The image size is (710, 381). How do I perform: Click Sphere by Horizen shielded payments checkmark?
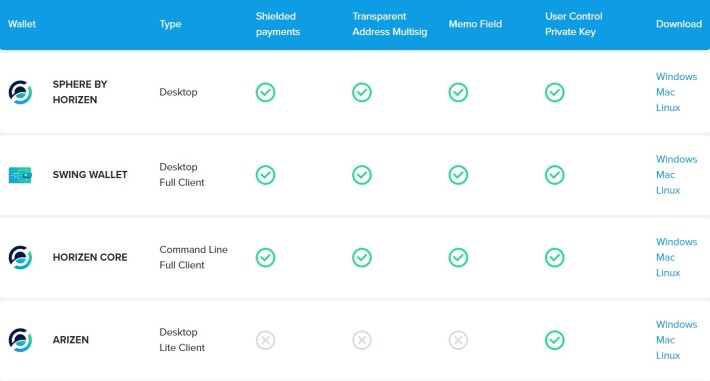[x=265, y=92]
